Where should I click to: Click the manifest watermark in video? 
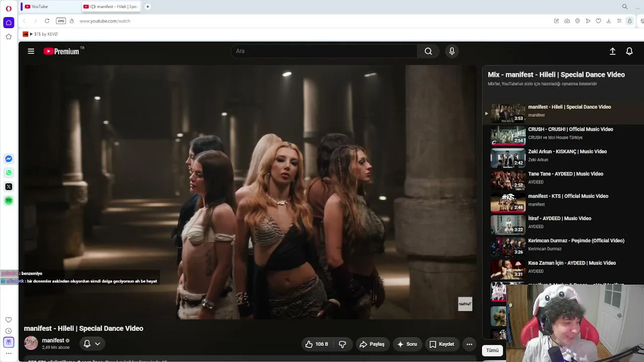(465, 304)
